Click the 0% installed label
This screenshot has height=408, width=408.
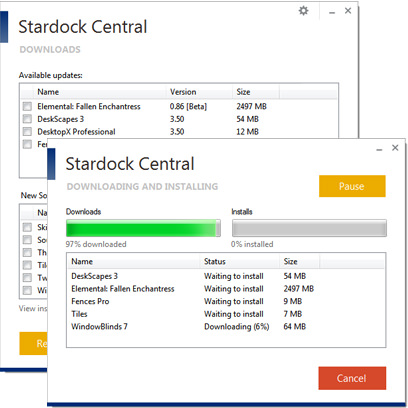[x=252, y=244]
